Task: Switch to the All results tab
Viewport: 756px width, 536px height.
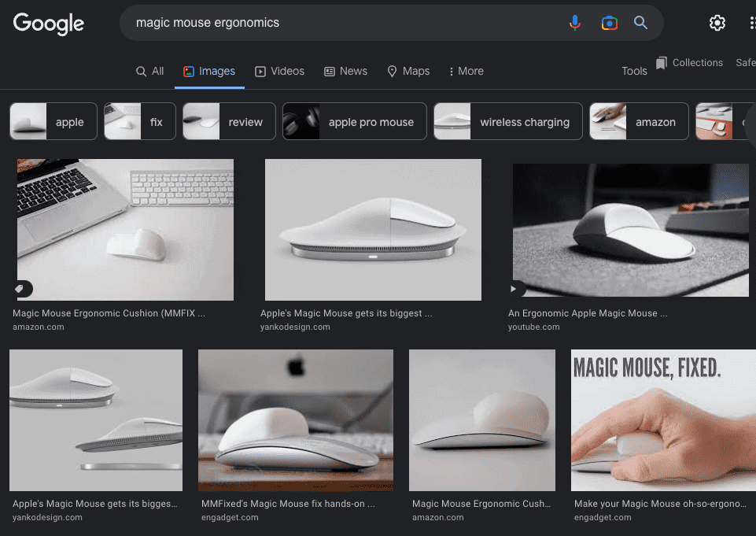Action: coord(150,72)
